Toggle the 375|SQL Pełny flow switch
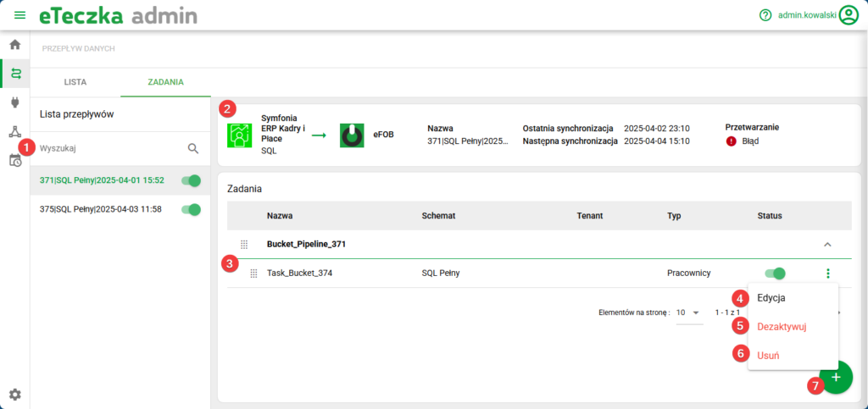Viewport: 868px width, 409px height. tap(191, 209)
